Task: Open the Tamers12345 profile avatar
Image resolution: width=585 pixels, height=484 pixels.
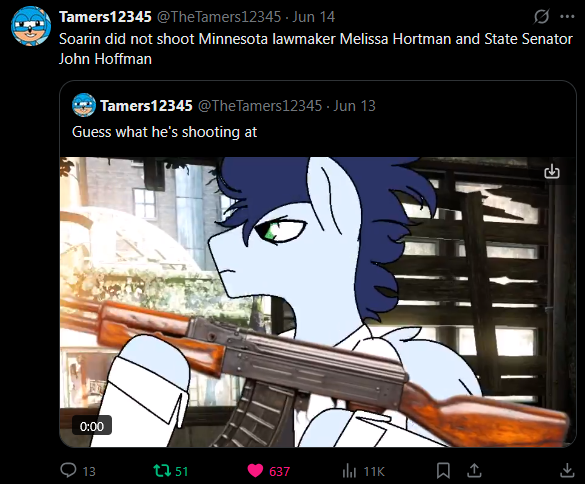Action: (31, 26)
